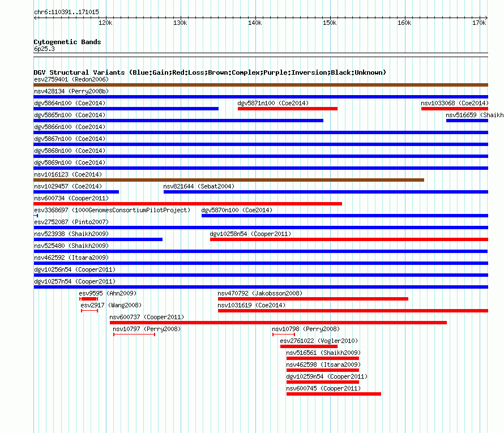This screenshot has width=504, height=433.
Task: Click the Cytogenetic Bands track title
Action: point(67,42)
